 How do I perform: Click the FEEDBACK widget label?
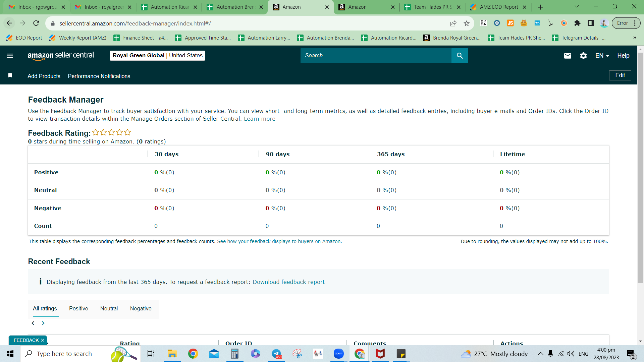(x=26, y=340)
